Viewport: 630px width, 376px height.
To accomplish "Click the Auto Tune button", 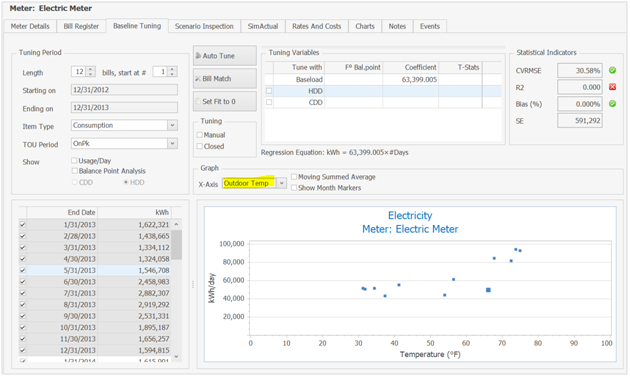I will [225, 56].
